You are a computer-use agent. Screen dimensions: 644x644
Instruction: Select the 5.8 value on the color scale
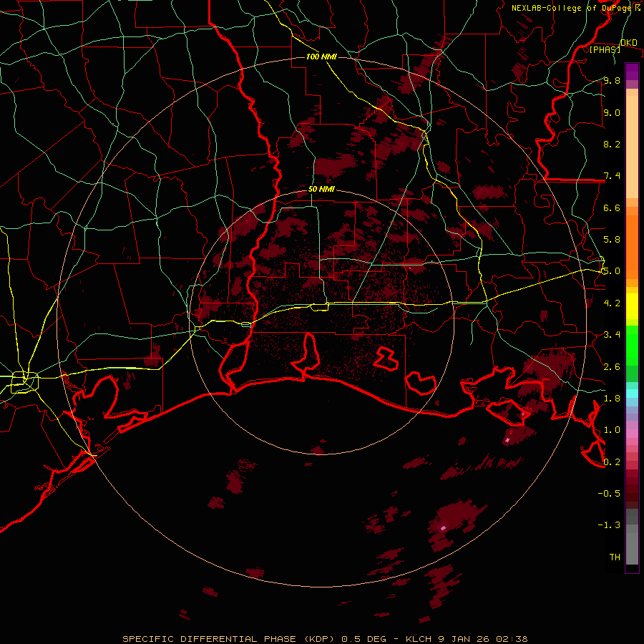612,240
